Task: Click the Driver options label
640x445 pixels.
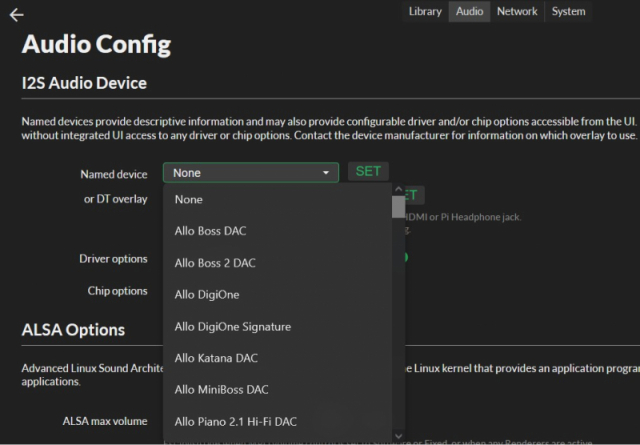Action: pyautogui.click(x=113, y=259)
